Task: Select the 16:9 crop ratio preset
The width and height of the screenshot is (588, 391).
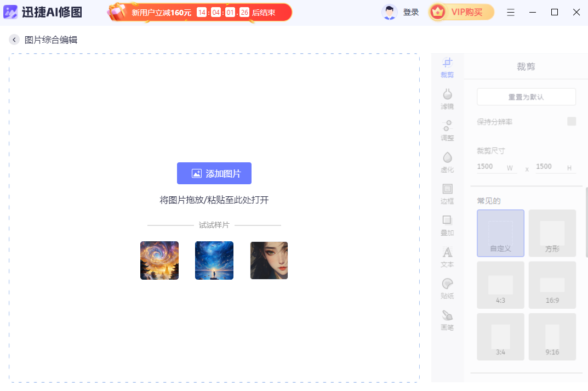Action: coord(552,285)
